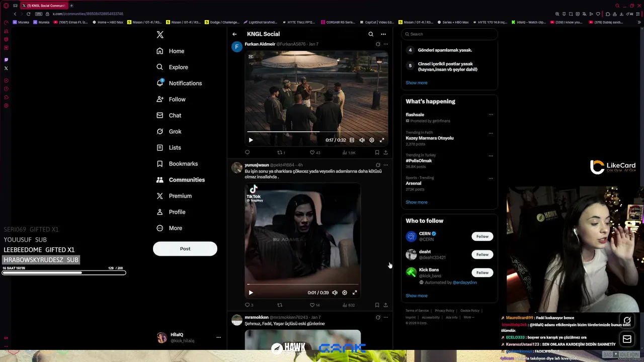This screenshot has height=362, width=644.
Task: Open Grok from the sidebar
Action: (x=169, y=131)
